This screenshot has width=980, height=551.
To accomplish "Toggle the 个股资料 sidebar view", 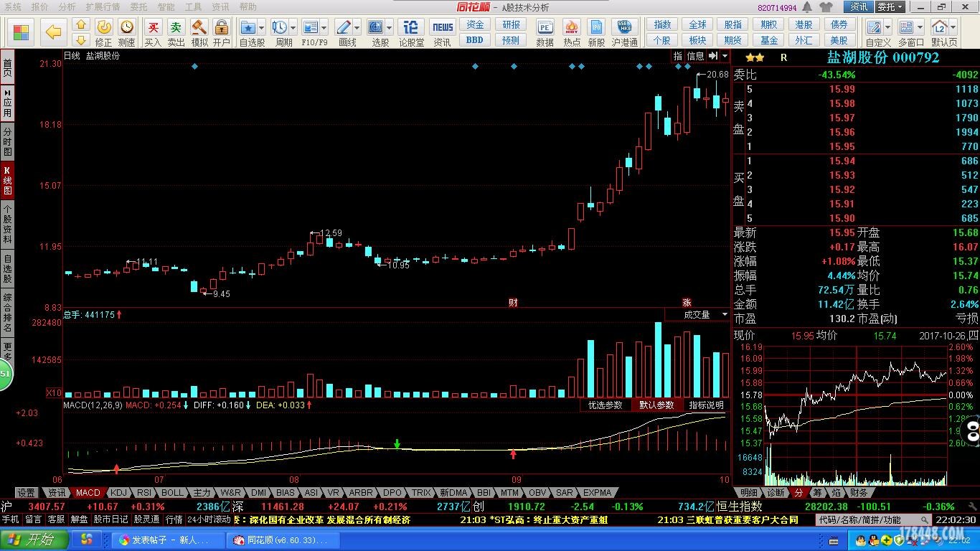I will pyautogui.click(x=7, y=224).
